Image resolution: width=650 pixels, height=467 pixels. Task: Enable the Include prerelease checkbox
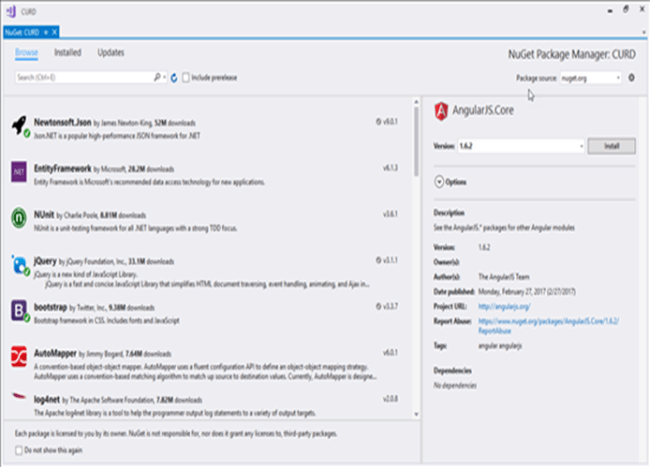pos(186,77)
